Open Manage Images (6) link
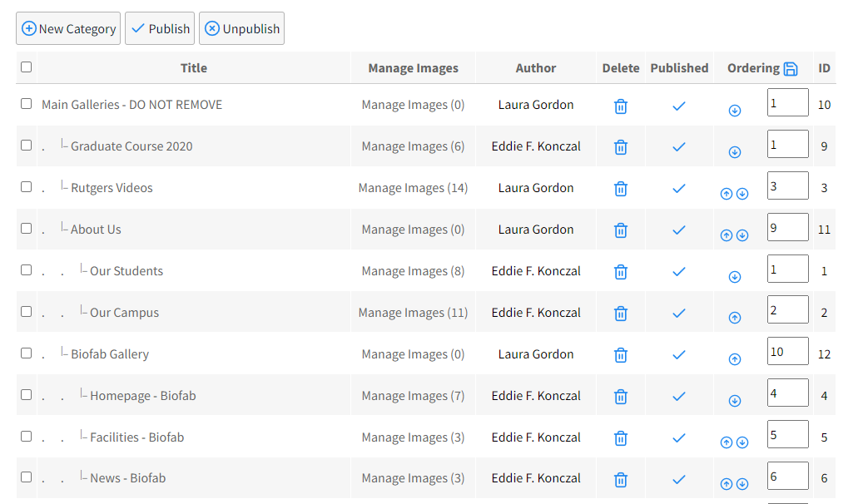 413,146
